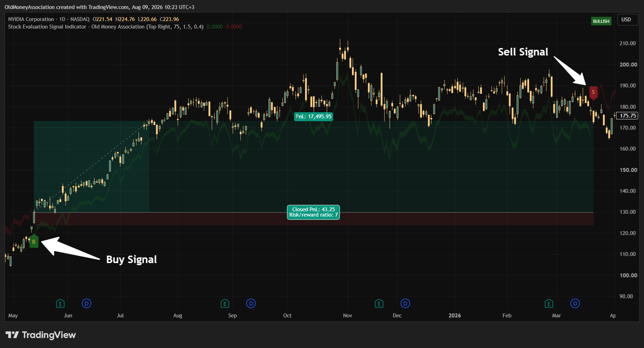Viewport: 644px width, 348px height.
Task: Click the 210.00 price axis label
Action: (628, 43)
